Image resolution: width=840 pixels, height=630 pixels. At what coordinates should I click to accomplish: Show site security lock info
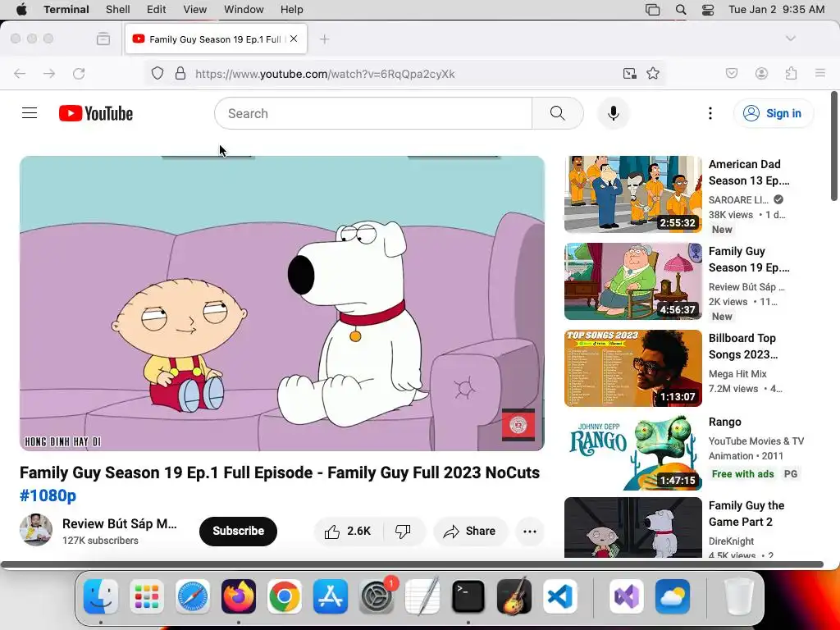coord(180,73)
